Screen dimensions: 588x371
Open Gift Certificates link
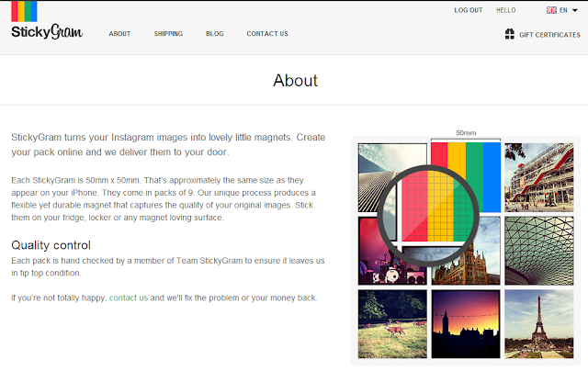(549, 35)
